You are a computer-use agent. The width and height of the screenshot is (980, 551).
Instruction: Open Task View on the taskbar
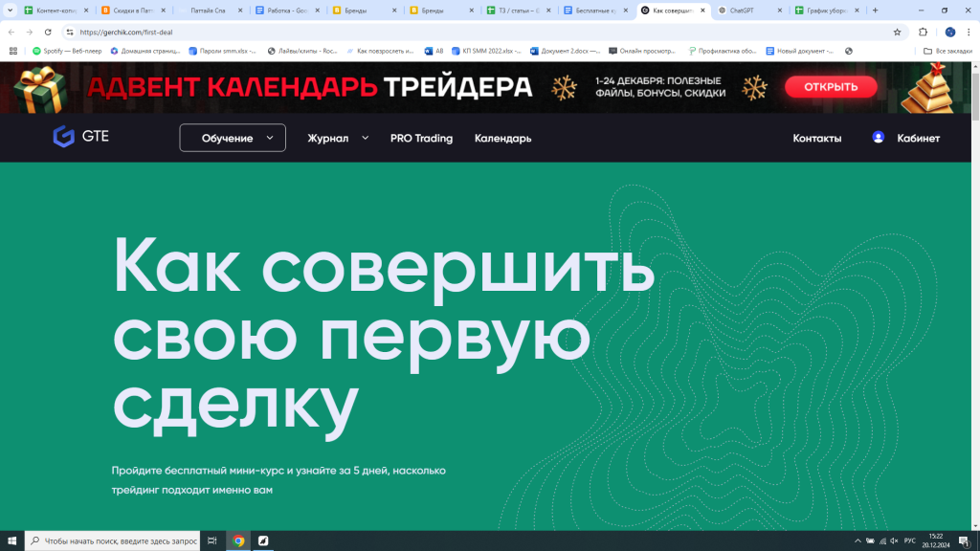point(212,541)
